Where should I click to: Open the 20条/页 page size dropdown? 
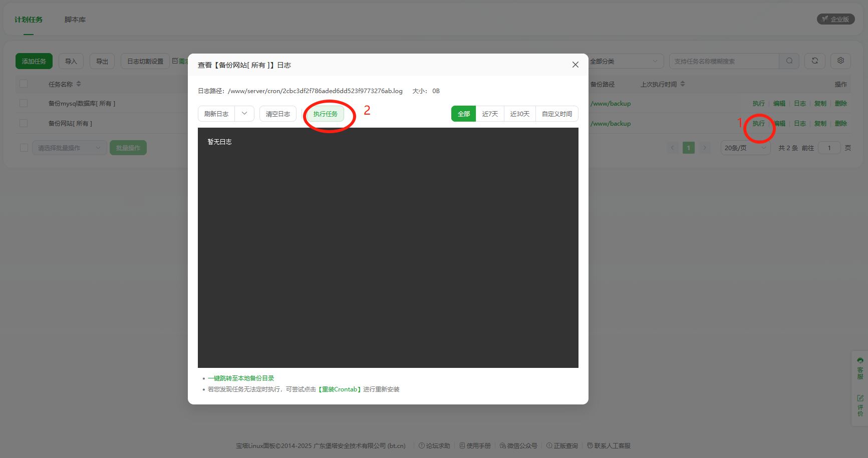(745, 148)
